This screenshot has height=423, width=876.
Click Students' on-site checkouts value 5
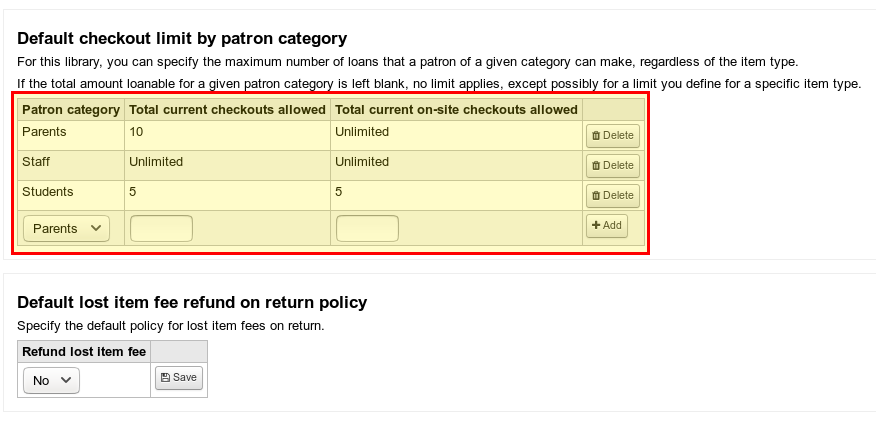339,192
